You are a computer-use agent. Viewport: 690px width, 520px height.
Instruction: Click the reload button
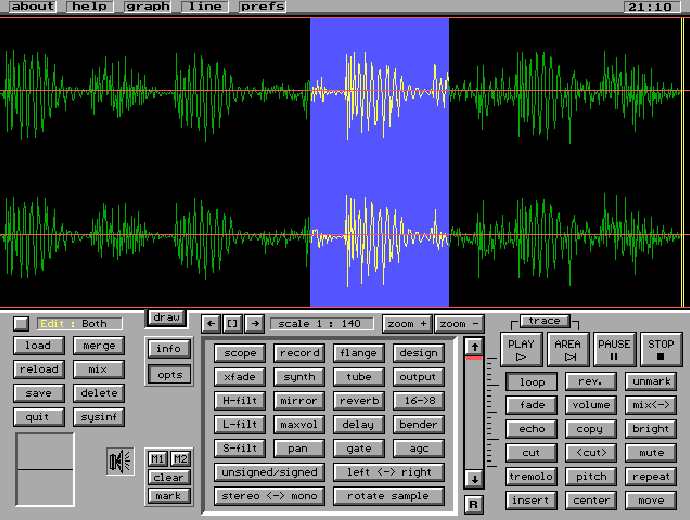[x=39, y=369]
